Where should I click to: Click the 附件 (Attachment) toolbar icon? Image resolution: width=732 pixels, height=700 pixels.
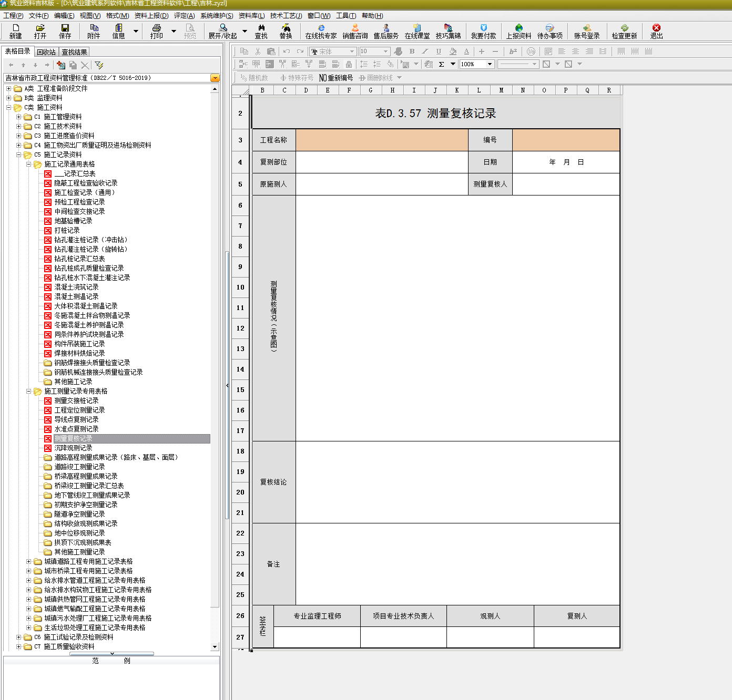tap(94, 31)
